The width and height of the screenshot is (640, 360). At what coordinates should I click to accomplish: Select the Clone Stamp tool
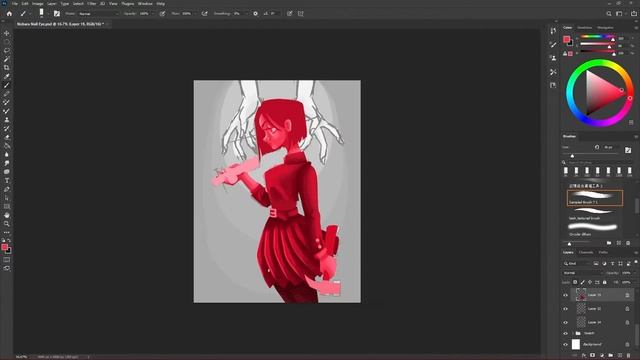[7, 120]
